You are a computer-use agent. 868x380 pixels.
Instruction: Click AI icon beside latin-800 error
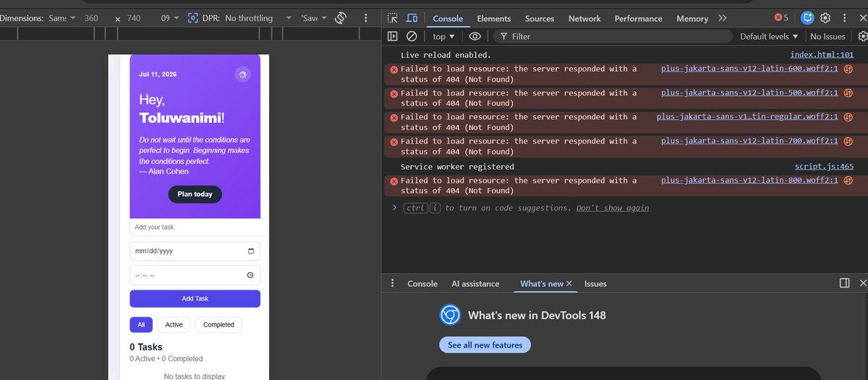[x=848, y=181]
